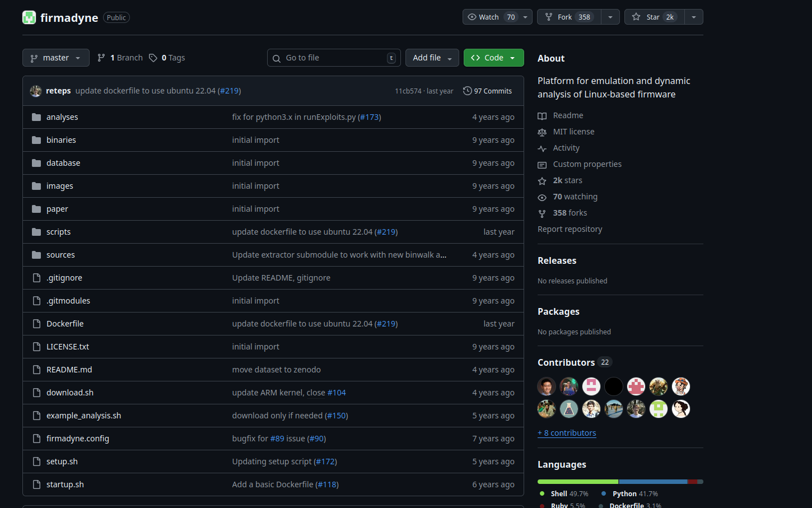Screen dimensions: 812x508
Task: Open the Add file dropdown
Action: 432,58
